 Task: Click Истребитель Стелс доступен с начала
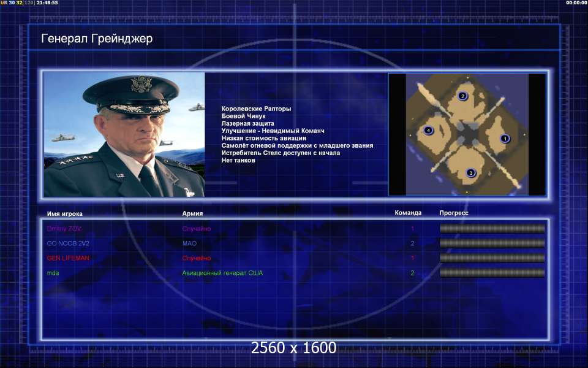(281, 153)
